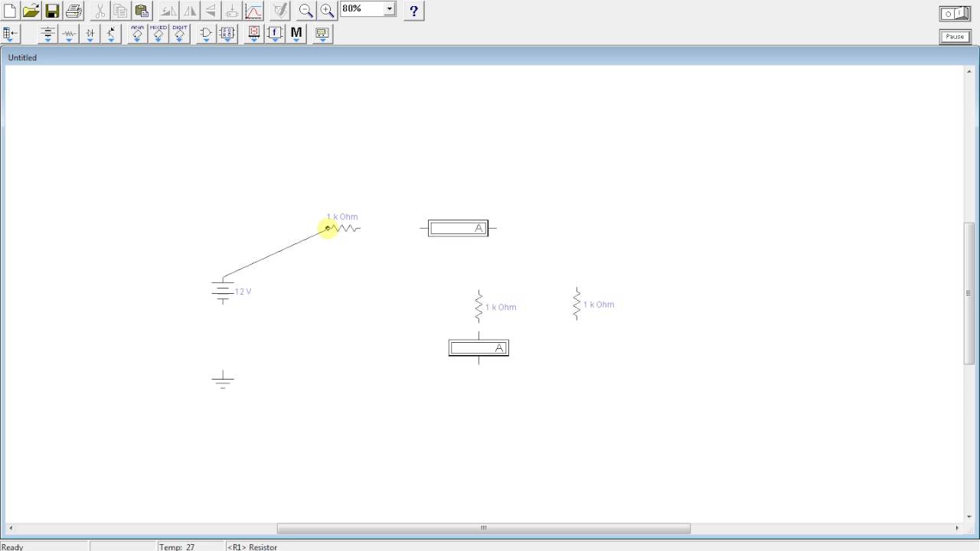The width and height of the screenshot is (980, 551).
Task: Open the 80% zoom dropdown
Action: tap(390, 9)
